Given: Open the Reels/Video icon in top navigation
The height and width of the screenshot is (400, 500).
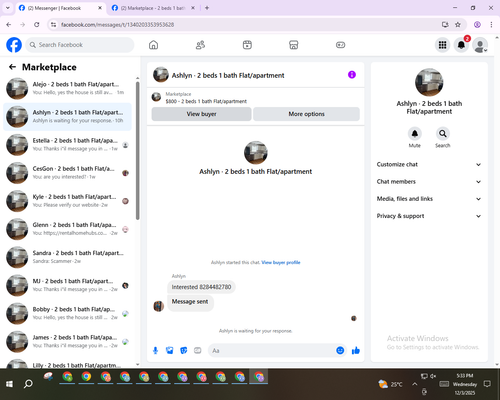Looking at the screenshot, I should 247,45.
